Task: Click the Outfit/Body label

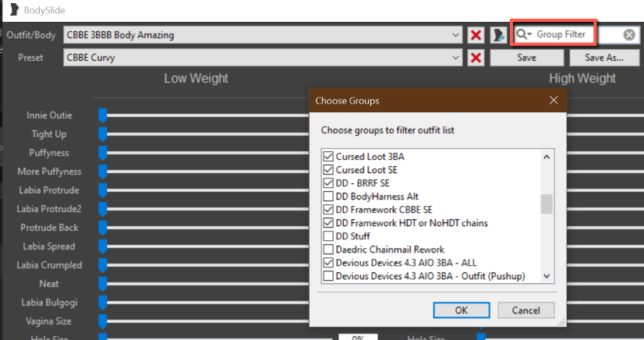Action: [31, 35]
